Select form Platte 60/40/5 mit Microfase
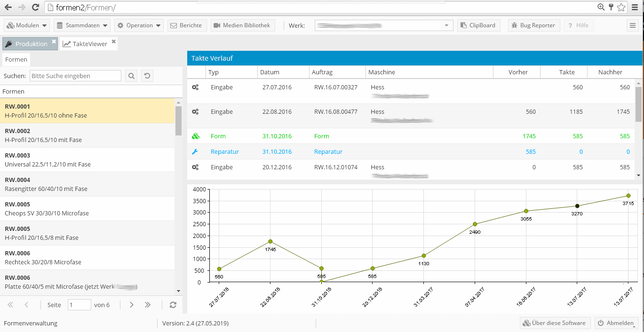The image size is (644, 332). tap(87, 282)
